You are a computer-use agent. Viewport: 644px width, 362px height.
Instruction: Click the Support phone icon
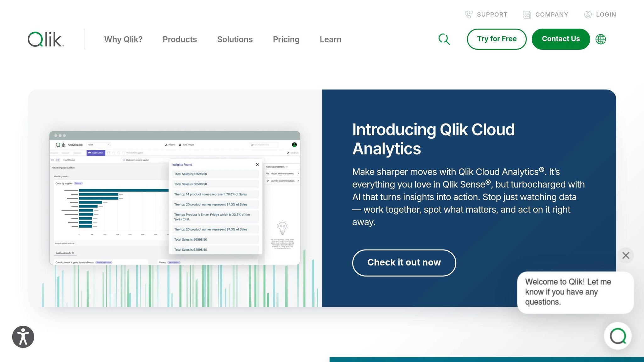pos(469,14)
